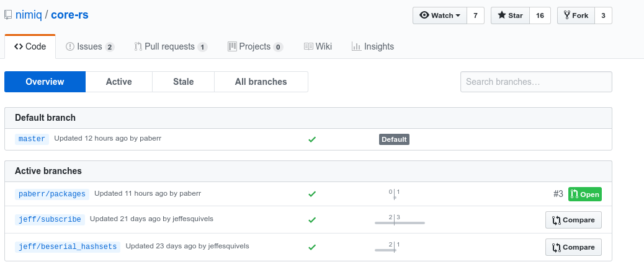Click "Updated 11 hours ago" timestamp

click(131, 193)
